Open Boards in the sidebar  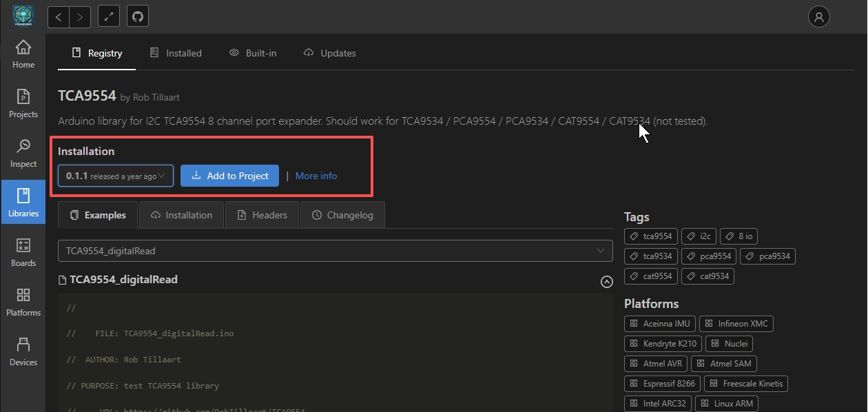tap(23, 254)
